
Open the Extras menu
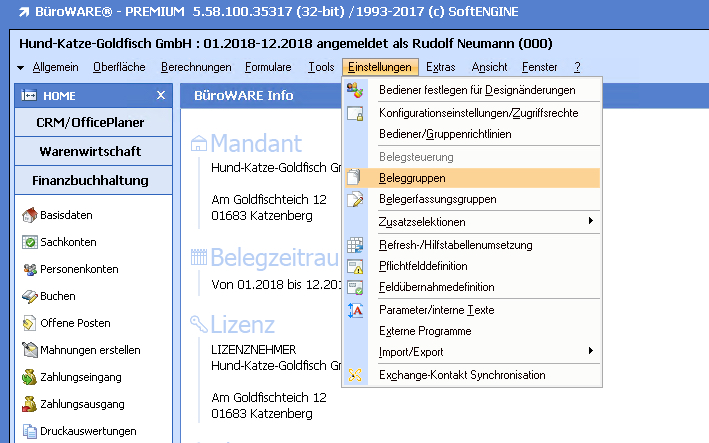point(440,67)
